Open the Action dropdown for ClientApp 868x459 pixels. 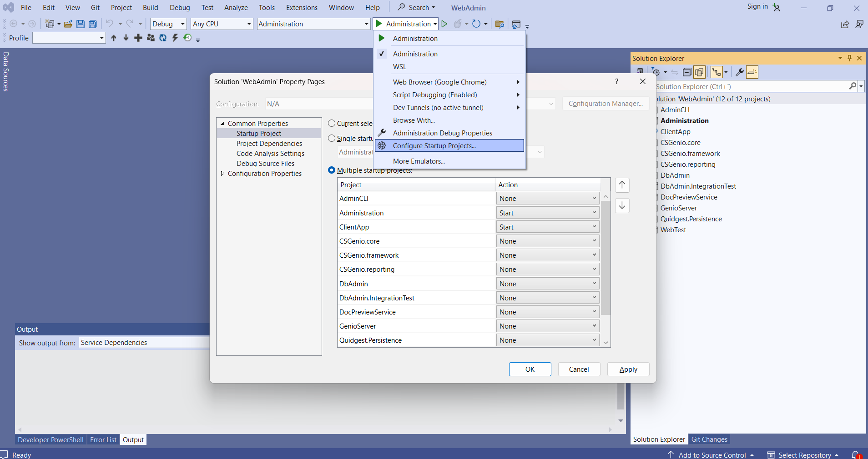pyautogui.click(x=547, y=227)
